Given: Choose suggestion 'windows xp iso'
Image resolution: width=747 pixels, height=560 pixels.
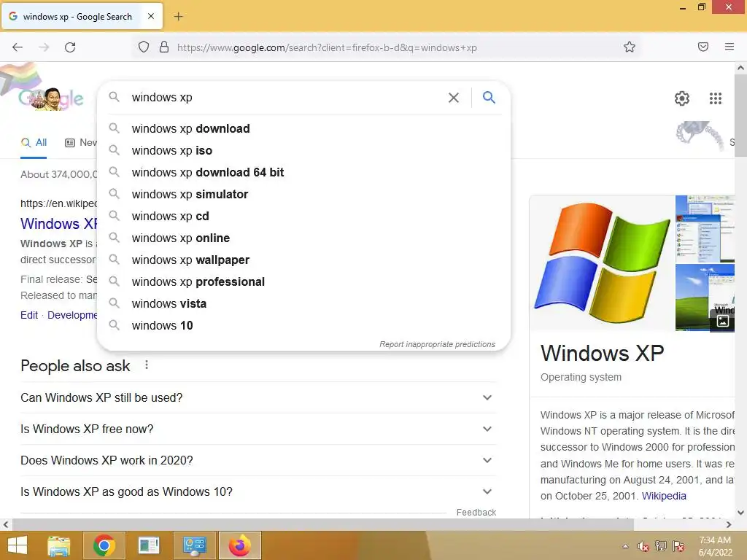Looking at the screenshot, I should (x=303, y=150).
